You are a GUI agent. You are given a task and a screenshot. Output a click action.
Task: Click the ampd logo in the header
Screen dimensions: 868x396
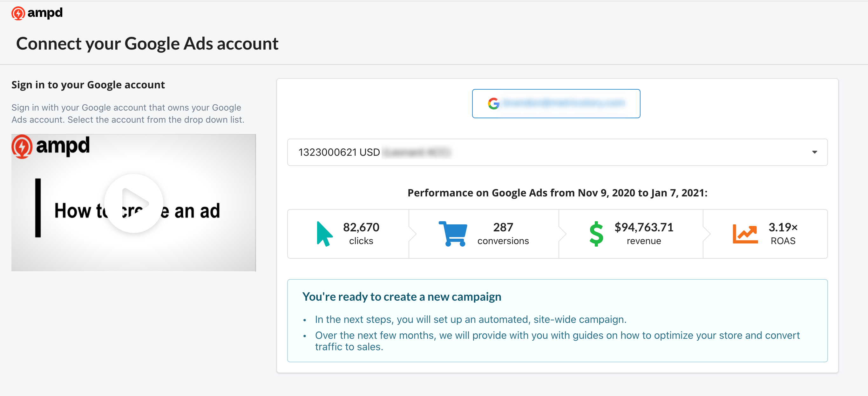(37, 13)
